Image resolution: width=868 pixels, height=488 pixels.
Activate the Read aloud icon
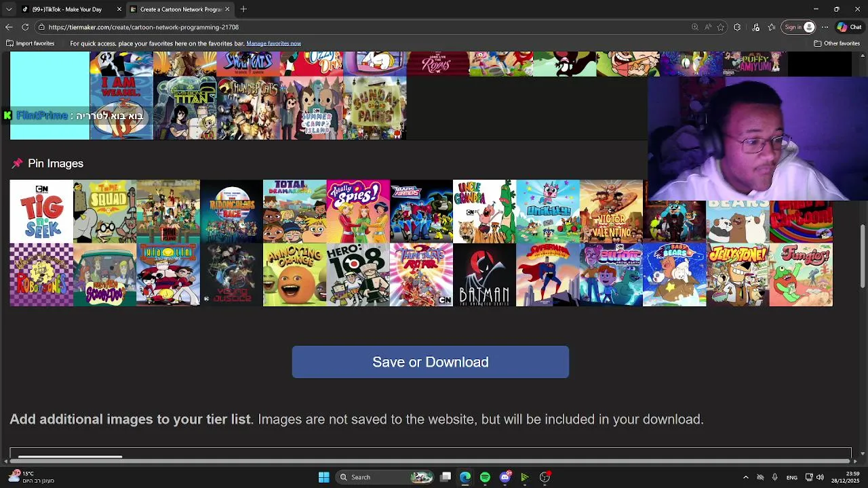(x=708, y=27)
